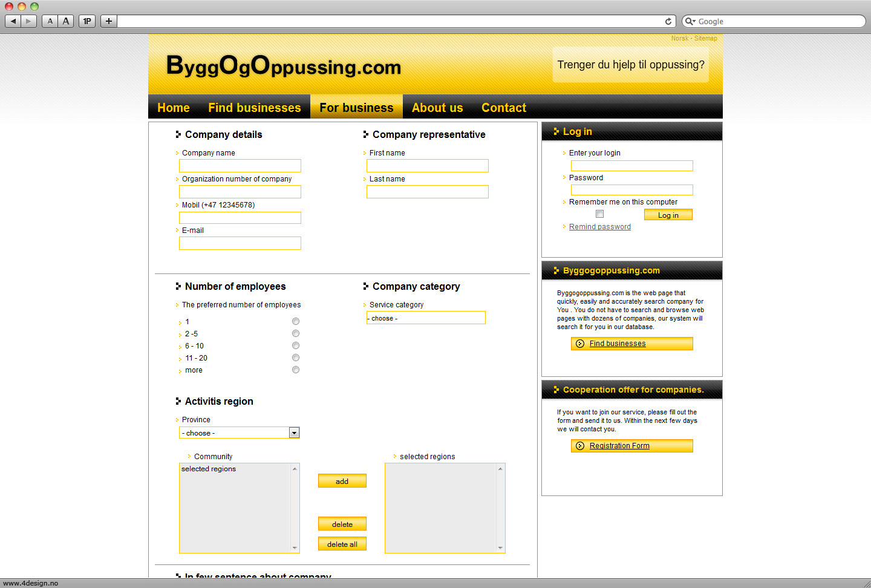Viewport: 871px width, 588px height.
Task: Select the 2 -5 employees option
Action: click(x=296, y=333)
